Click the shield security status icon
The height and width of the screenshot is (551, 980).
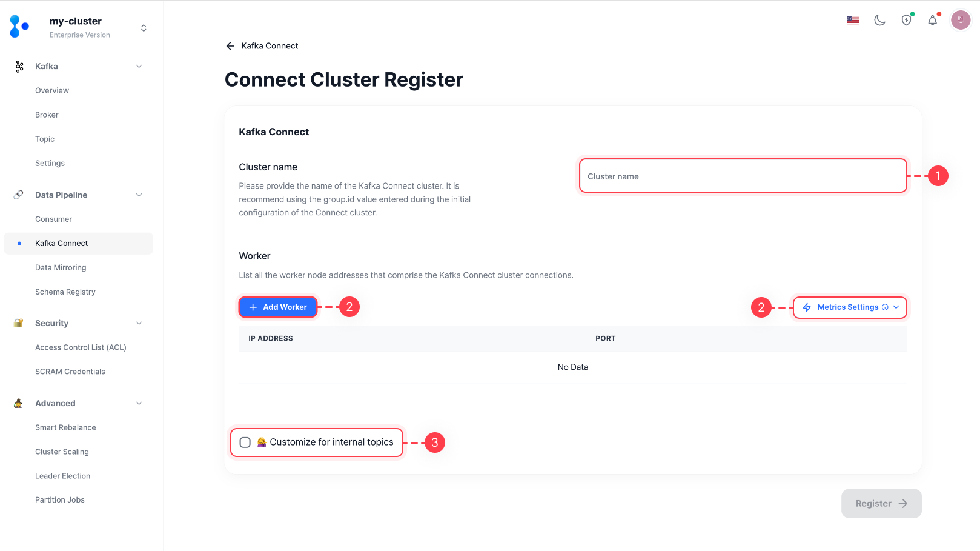click(x=906, y=20)
